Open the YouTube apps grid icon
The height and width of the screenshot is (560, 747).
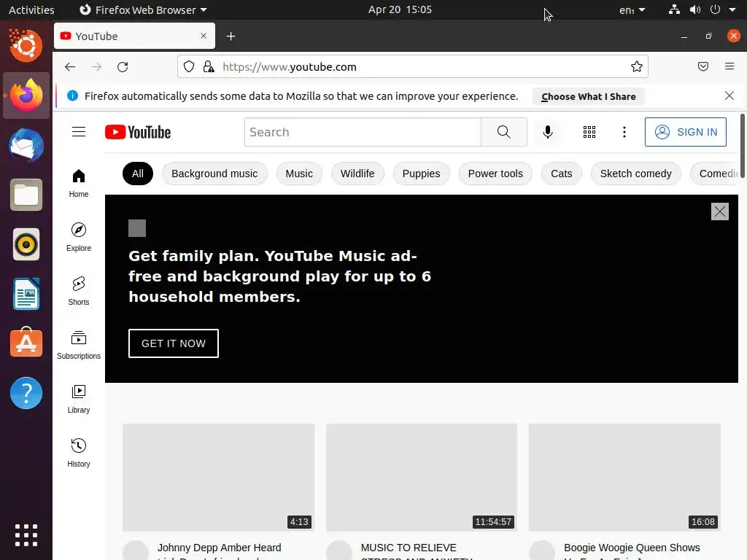(589, 132)
